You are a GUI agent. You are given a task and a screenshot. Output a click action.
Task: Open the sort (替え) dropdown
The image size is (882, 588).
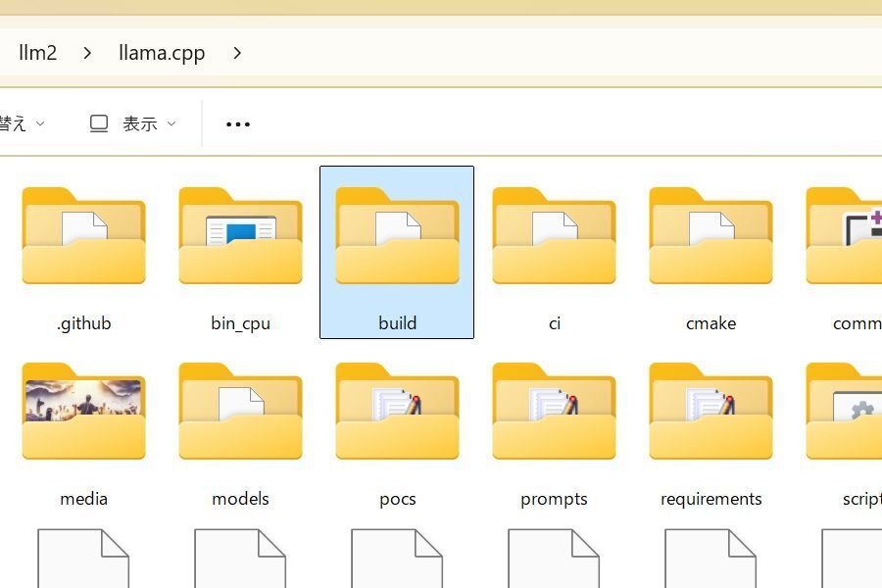tap(22, 123)
